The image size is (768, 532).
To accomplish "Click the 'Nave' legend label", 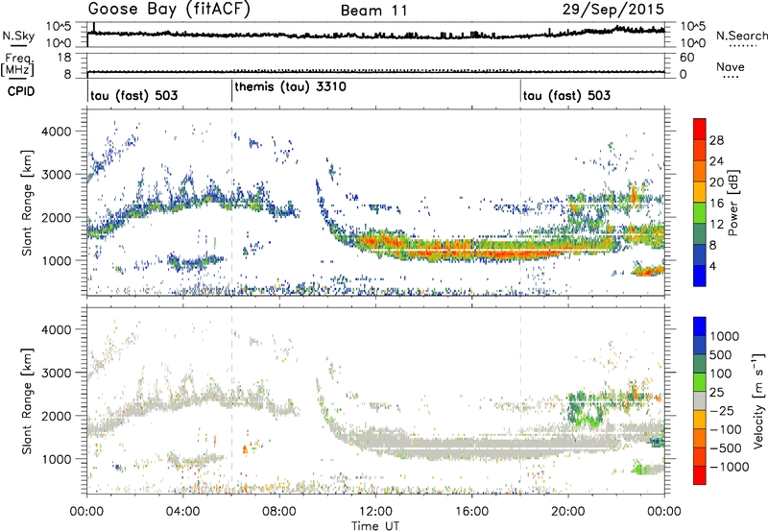I will point(731,67).
